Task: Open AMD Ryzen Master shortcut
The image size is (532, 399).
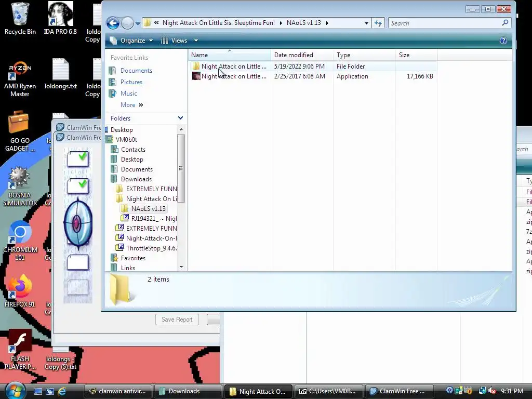Action: click(x=20, y=79)
